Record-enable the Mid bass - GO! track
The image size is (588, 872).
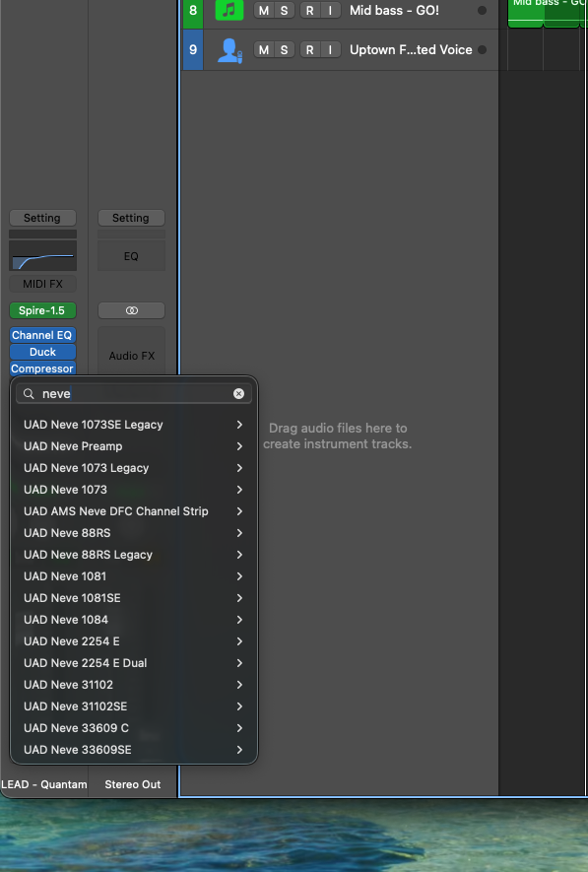coord(310,10)
